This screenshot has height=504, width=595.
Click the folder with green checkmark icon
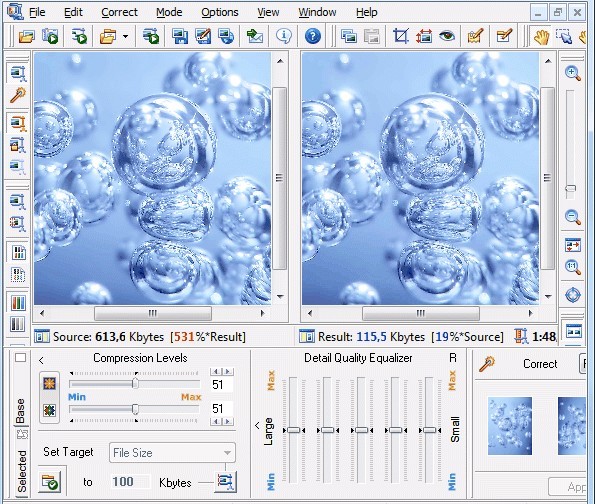coord(50,482)
